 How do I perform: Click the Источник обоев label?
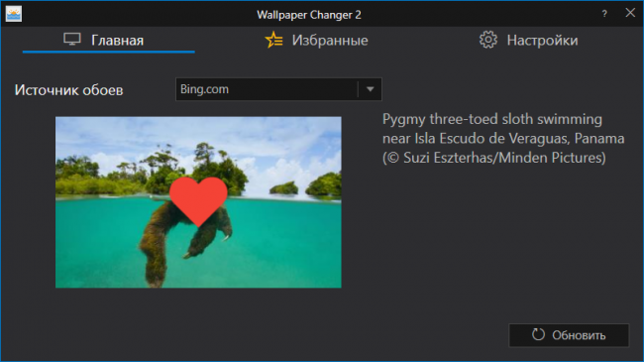[x=69, y=89]
